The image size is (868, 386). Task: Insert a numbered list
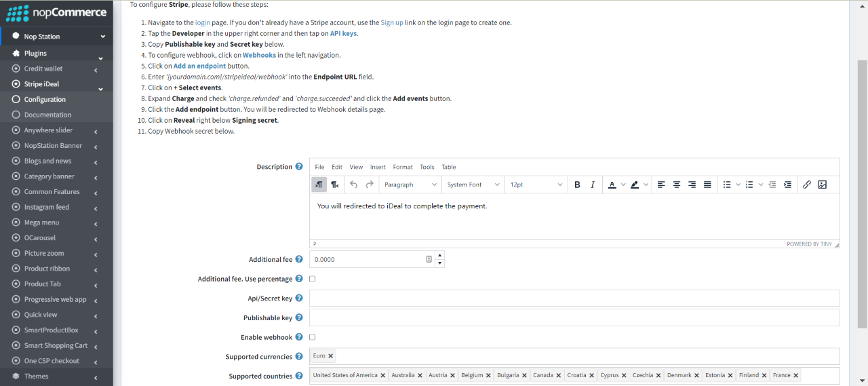point(749,185)
